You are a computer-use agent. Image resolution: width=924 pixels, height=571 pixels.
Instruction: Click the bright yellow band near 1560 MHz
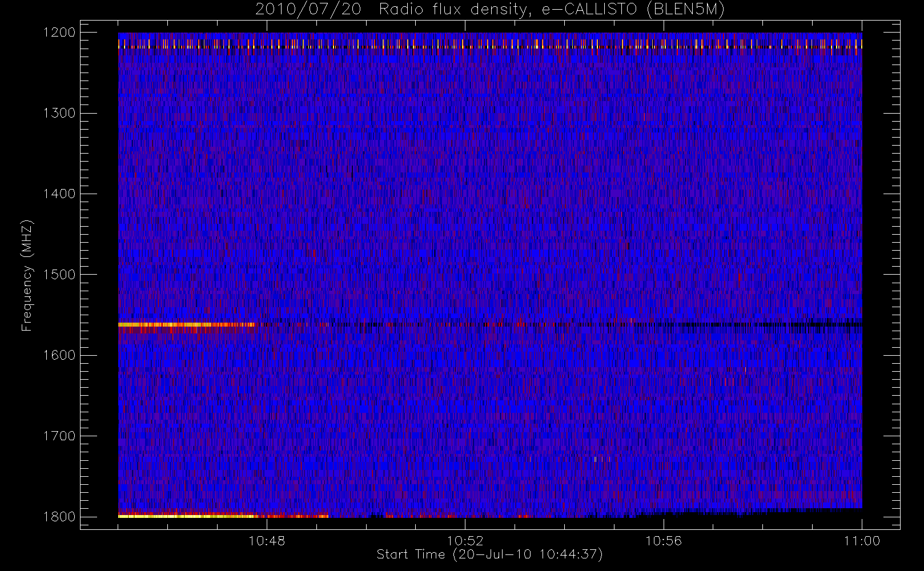(x=187, y=325)
